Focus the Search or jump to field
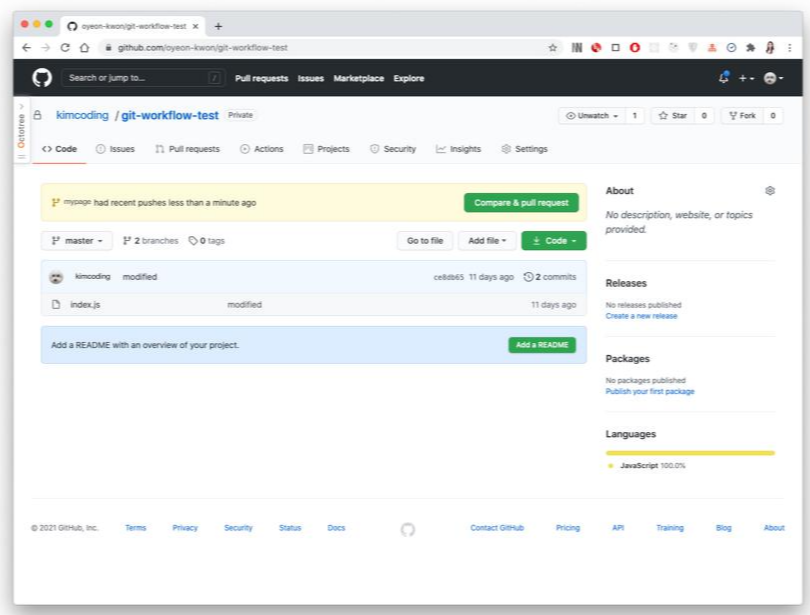This screenshot has height=615, width=810. click(x=143, y=78)
